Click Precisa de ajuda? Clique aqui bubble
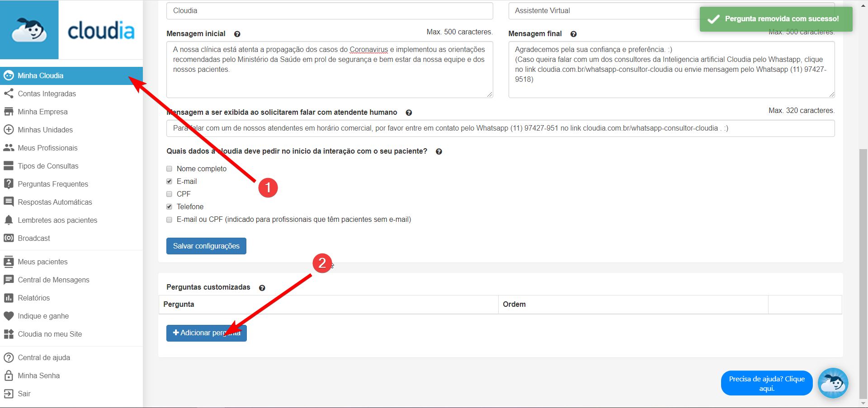The image size is (868, 408). [766, 383]
